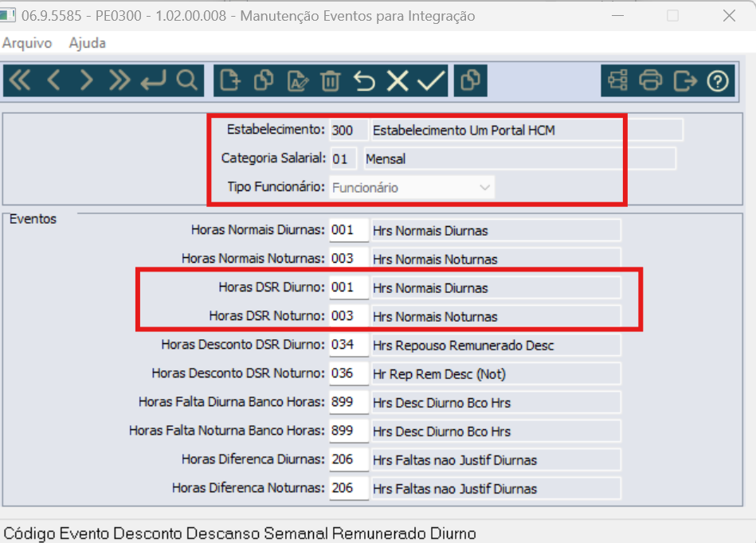Go to first record with double-left arrow
Viewport: 756px width, 543px height.
(20, 80)
